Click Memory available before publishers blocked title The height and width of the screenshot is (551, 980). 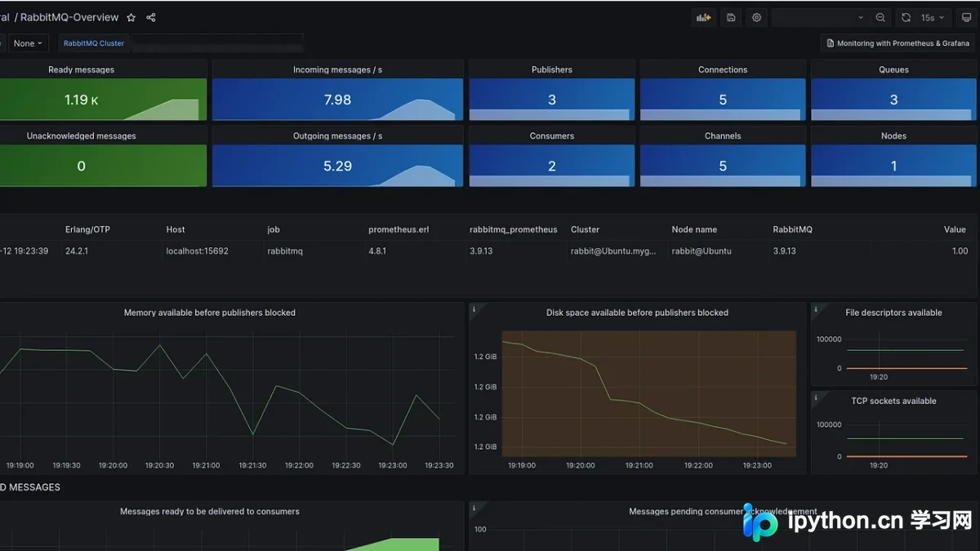click(210, 313)
